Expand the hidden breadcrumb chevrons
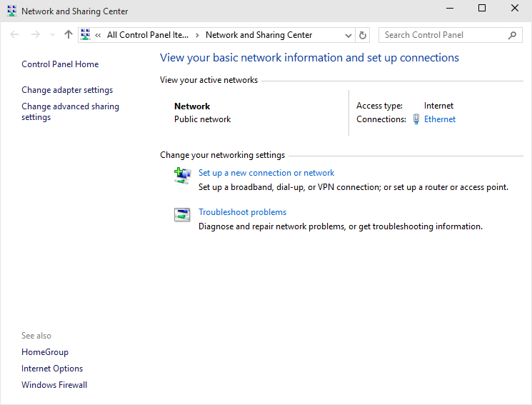Screen dimensions: 532x405 98,35
